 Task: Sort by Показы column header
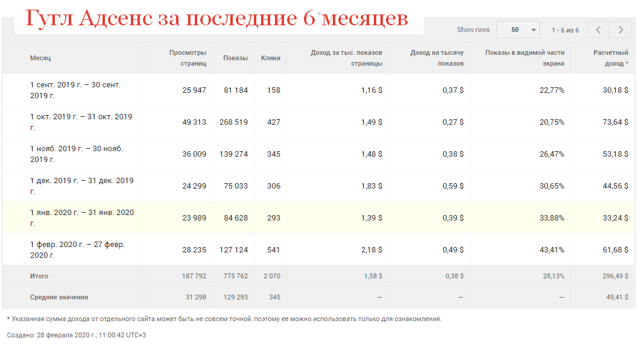[x=235, y=58]
